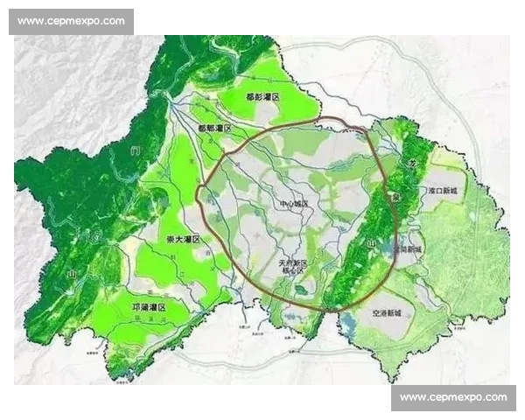Click the 门 character on western mountains
525x420 pixels.
click(x=134, y=151)
